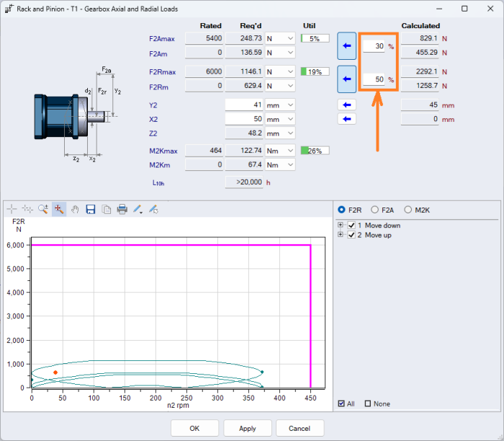Click the Y2 value input field

(x=243, y=105)
